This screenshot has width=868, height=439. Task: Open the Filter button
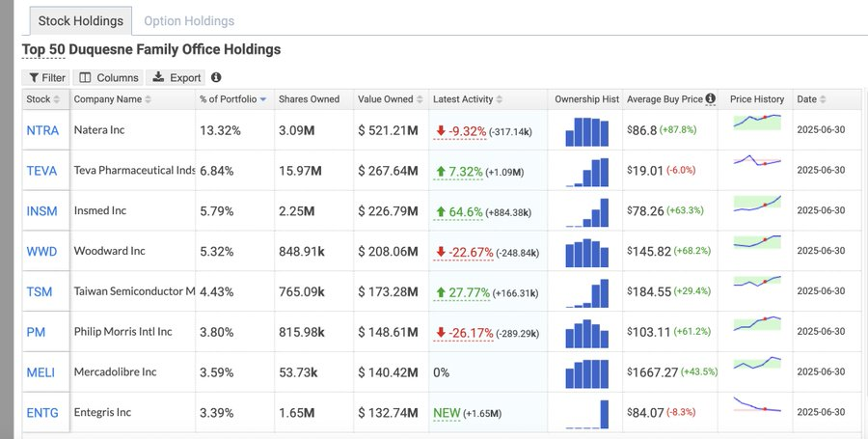click(47, 77)
